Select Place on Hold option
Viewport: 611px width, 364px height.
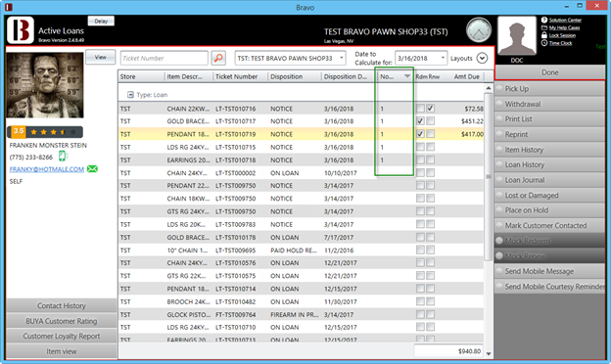550,210
